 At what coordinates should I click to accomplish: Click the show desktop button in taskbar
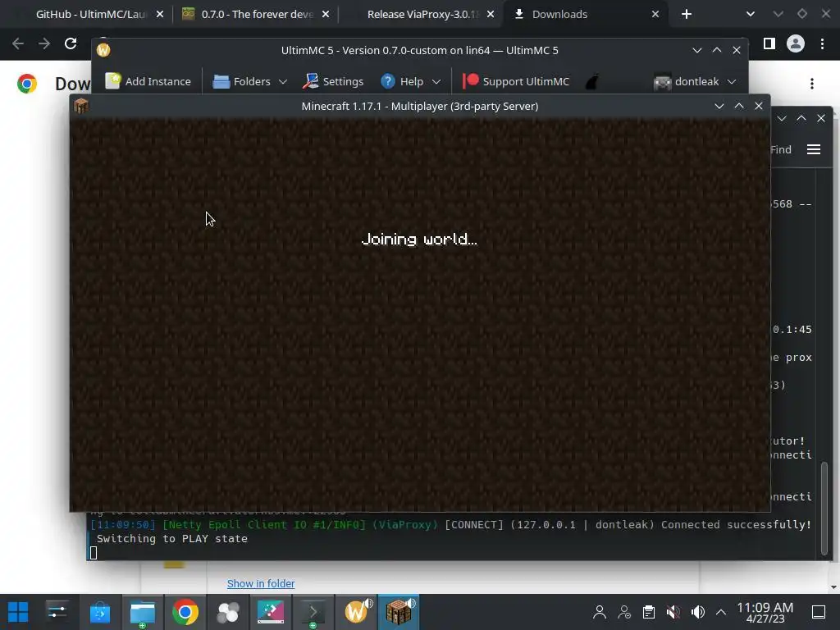819,612
